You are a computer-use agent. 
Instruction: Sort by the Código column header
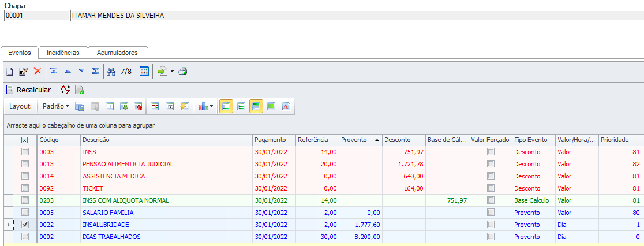pyautogui.click(x=59, y=140)
